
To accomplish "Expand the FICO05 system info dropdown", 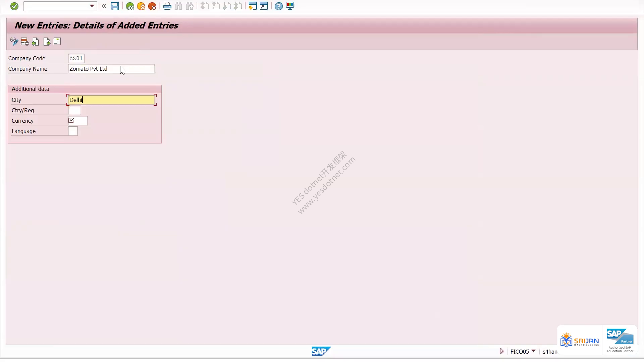I will (533, 351).
